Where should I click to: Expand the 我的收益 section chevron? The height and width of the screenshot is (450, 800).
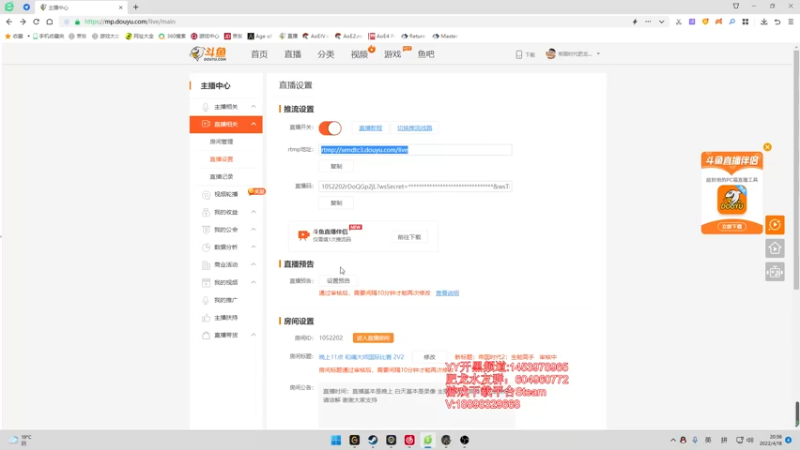(x=254, y=212)
